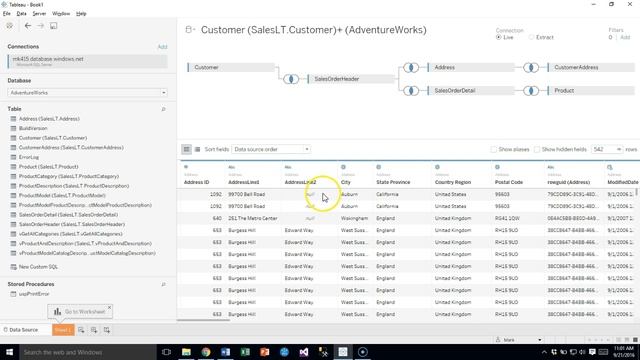Select uspPrintError stored procedure
The width and height of the screenshot is (640, 360).
pos(34,294)
